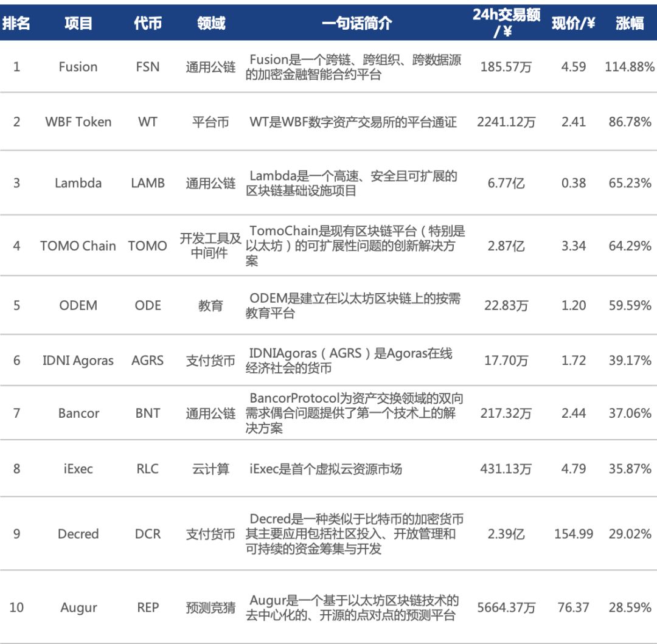Screen dimensions: 657x644
Task: Click the 教育 category cell
Action: (x=210, y=305)
